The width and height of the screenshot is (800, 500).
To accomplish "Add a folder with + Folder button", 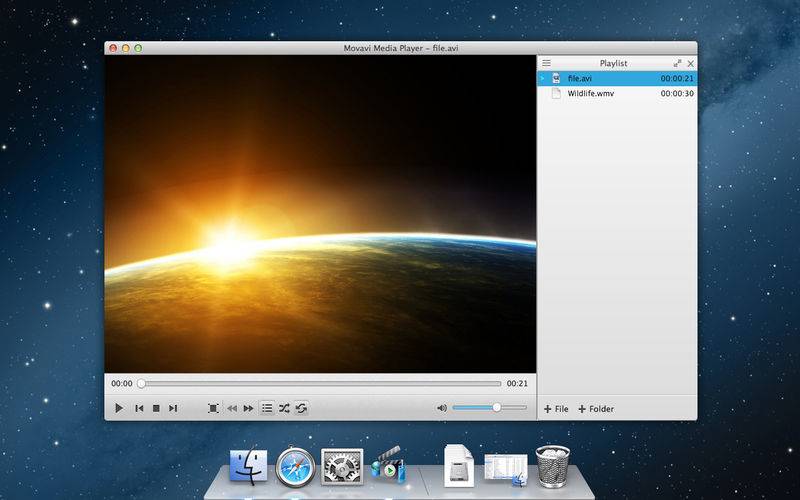I will [596, 409].
